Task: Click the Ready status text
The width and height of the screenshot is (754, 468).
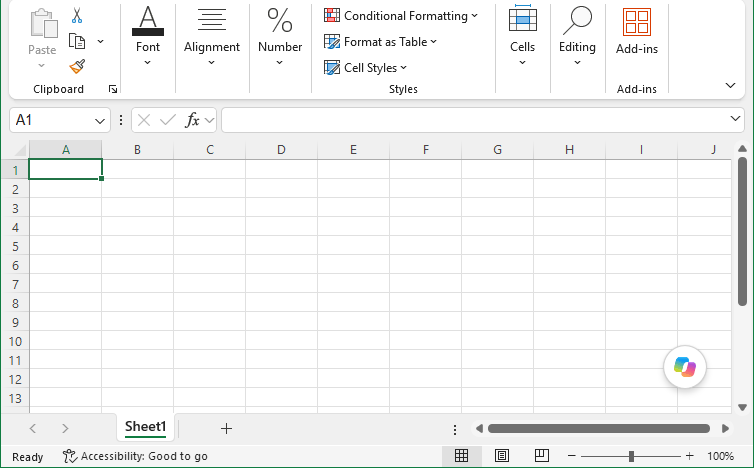Action: click(27, 457)
